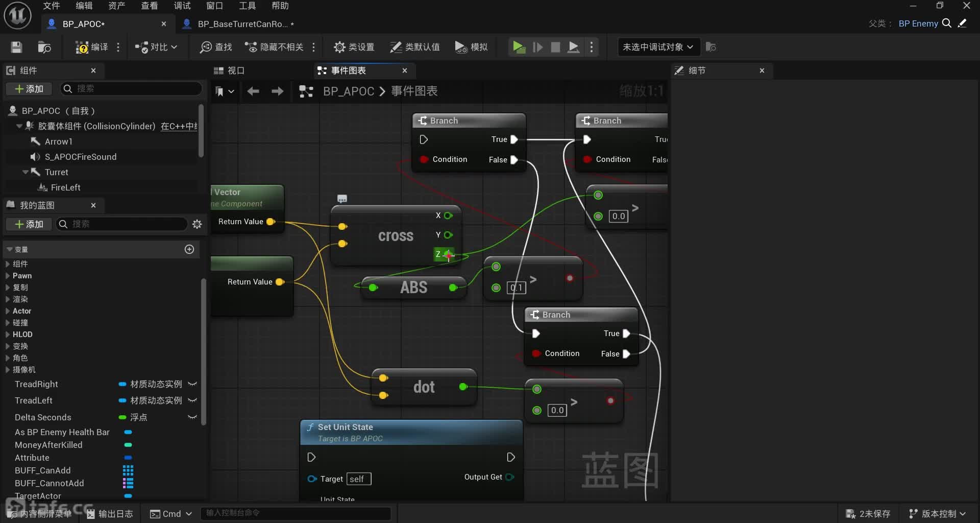The width and height of the screenshot is (980, 523).
Task: Toggle TreadRight variable visibility eye
Action: 192,384
